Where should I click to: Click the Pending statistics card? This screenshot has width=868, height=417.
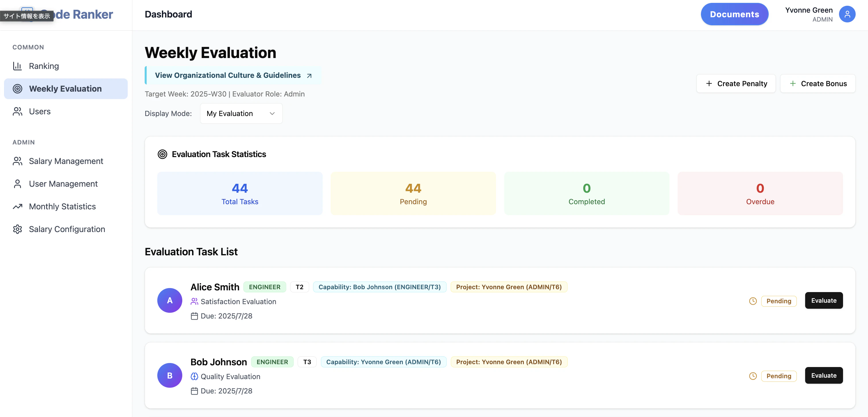click(413, 194)
